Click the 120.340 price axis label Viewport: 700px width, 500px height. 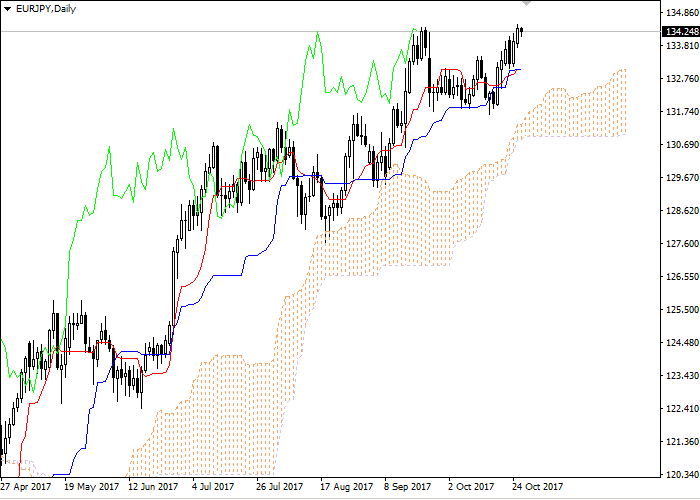pos(682,475)
